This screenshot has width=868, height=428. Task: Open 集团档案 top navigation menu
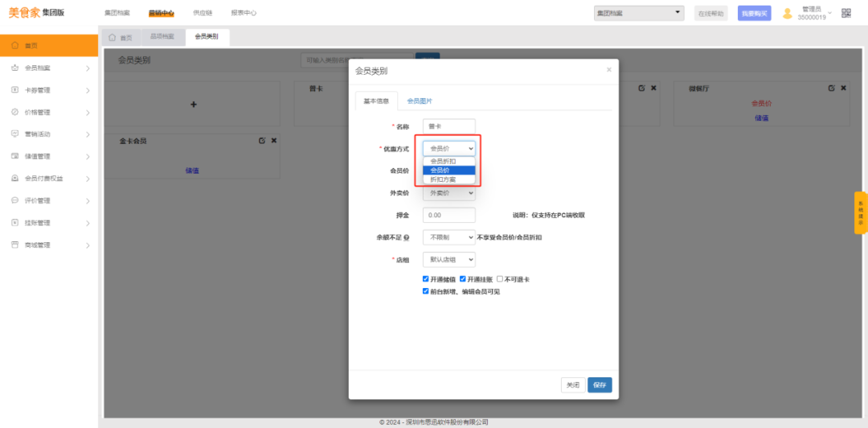(x=117, y=13)
